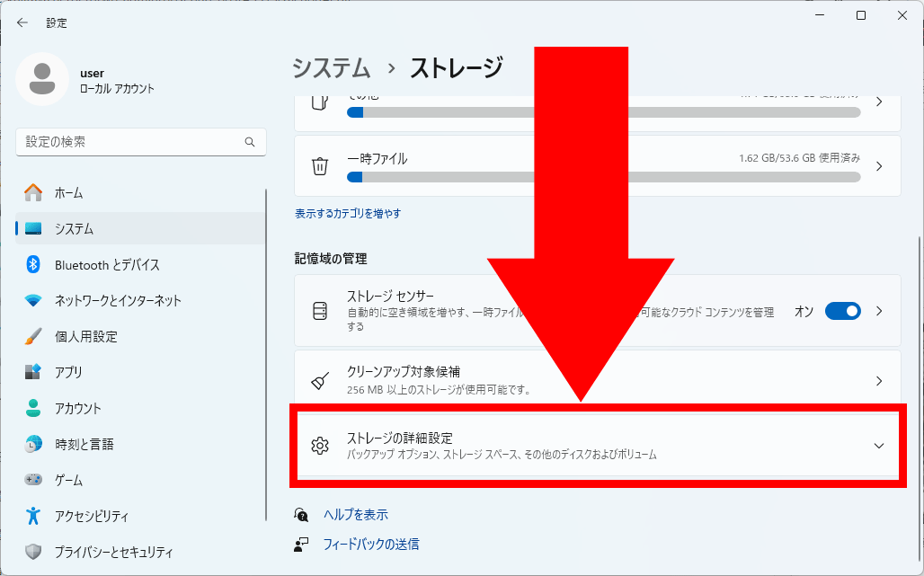Open クリーンアップ対象候補 chevron arrow
Screen dimensions: 924x576
point(879,381)
